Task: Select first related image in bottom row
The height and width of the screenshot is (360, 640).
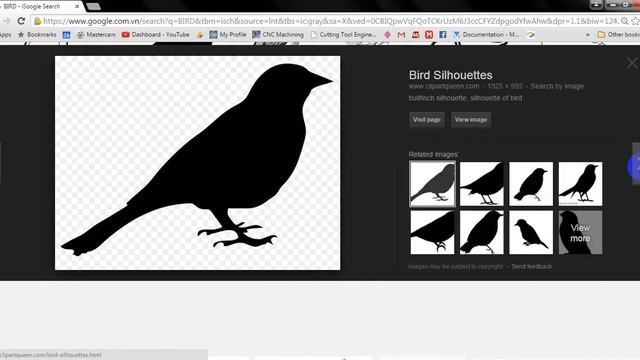Action: point(432,232)
